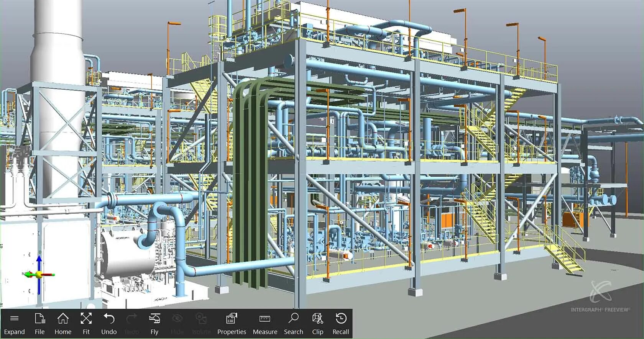Open the File menu

pyautogui.click(x=40, y=324)
